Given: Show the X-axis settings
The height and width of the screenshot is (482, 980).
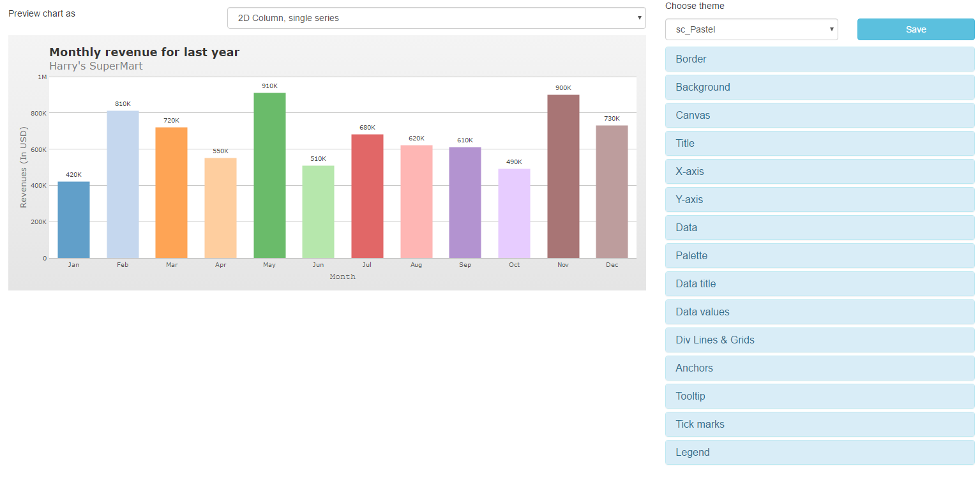Looking at the screenshot, I should [x=819, y=171].
